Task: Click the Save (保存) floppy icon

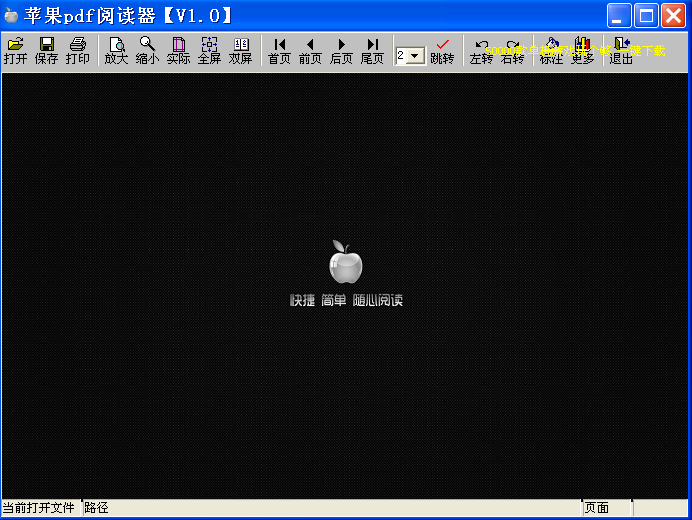Action: click(x=46, y=51)
